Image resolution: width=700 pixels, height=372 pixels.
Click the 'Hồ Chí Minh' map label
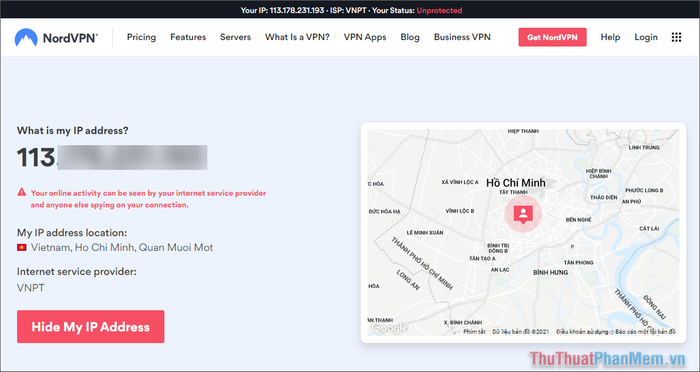516,183
